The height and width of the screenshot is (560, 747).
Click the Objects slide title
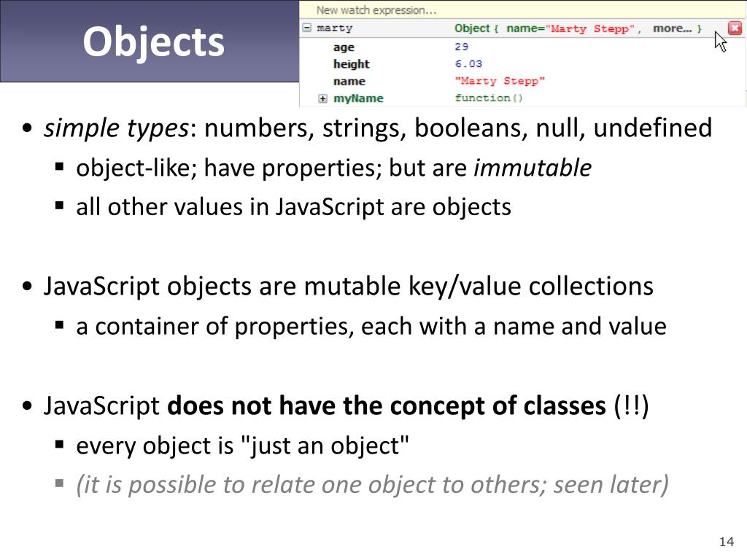[153, 42]
